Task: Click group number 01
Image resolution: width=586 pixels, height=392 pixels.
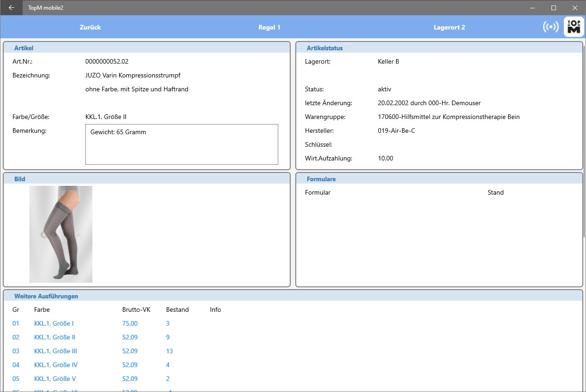Action: (x=16, y=323)
